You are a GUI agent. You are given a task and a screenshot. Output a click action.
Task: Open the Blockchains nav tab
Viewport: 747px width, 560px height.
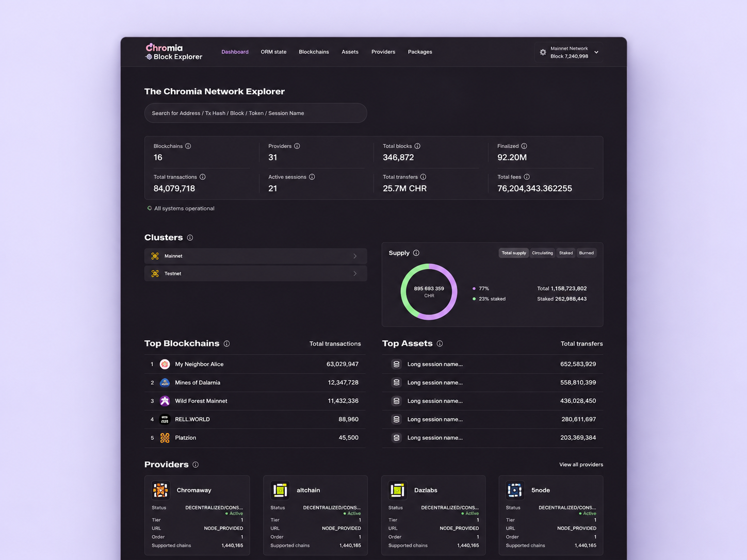click(x=314, y=52)
